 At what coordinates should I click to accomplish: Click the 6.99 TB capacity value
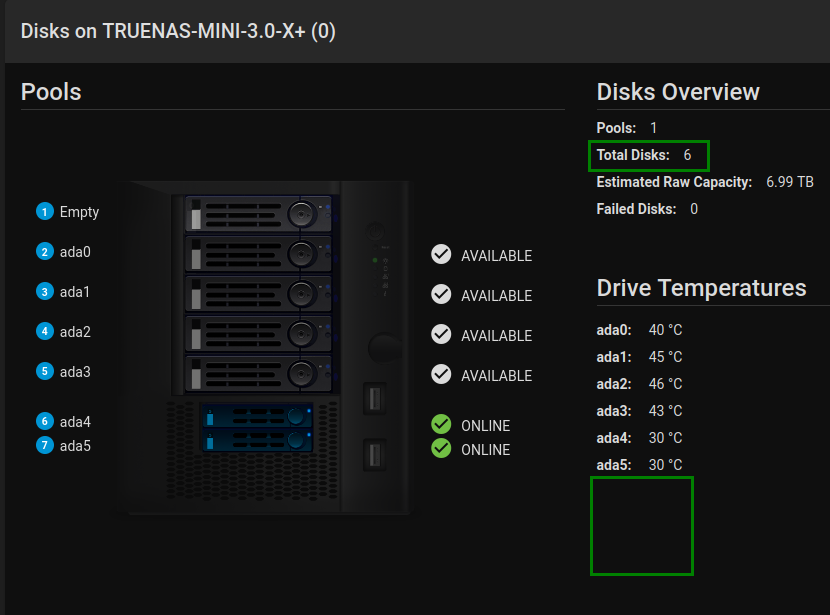point(790,182)
